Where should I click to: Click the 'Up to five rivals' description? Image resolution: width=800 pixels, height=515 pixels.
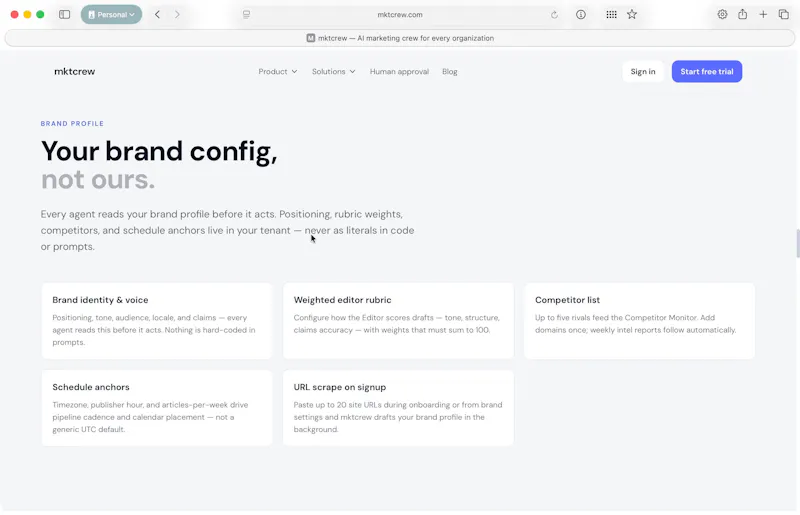(635, 324)
